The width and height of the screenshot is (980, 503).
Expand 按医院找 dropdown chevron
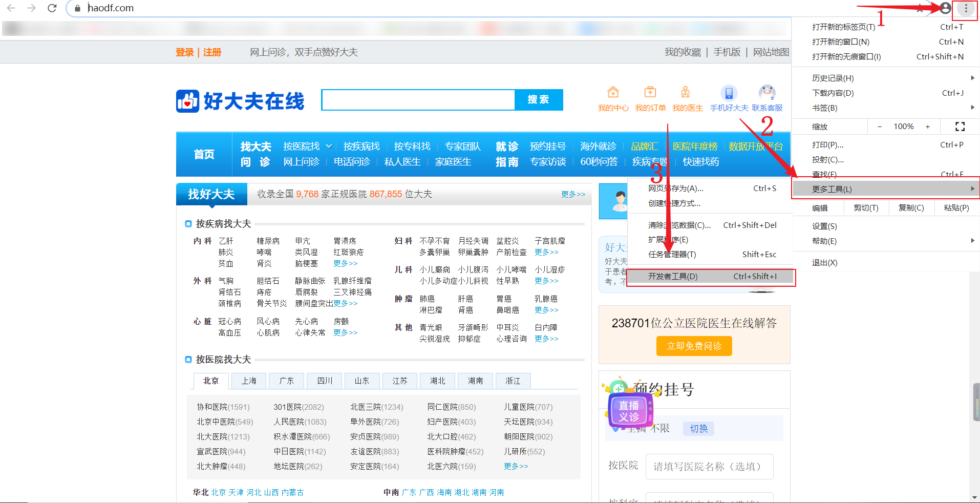329,146
